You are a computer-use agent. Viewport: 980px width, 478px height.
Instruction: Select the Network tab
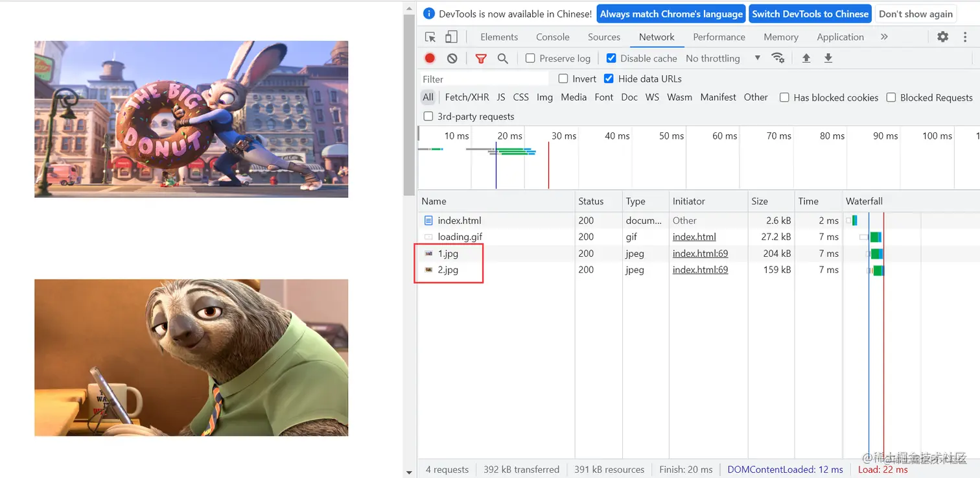point(657,37)
